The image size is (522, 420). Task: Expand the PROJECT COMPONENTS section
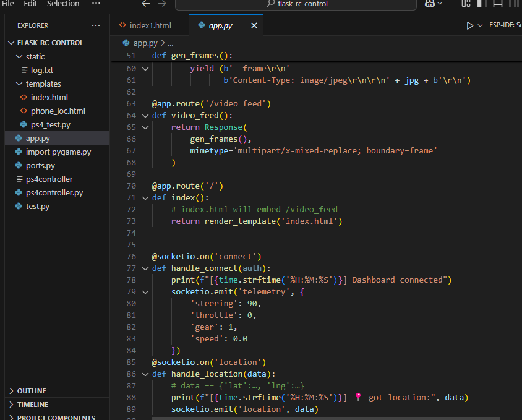pyautogui.click(x=58, y=417)
